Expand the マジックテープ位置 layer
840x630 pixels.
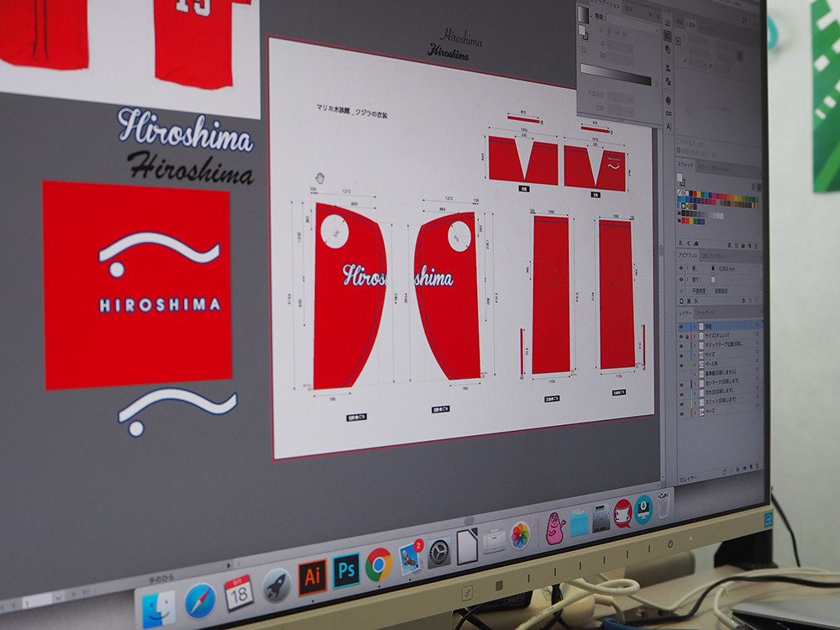(x=695, y=345)
